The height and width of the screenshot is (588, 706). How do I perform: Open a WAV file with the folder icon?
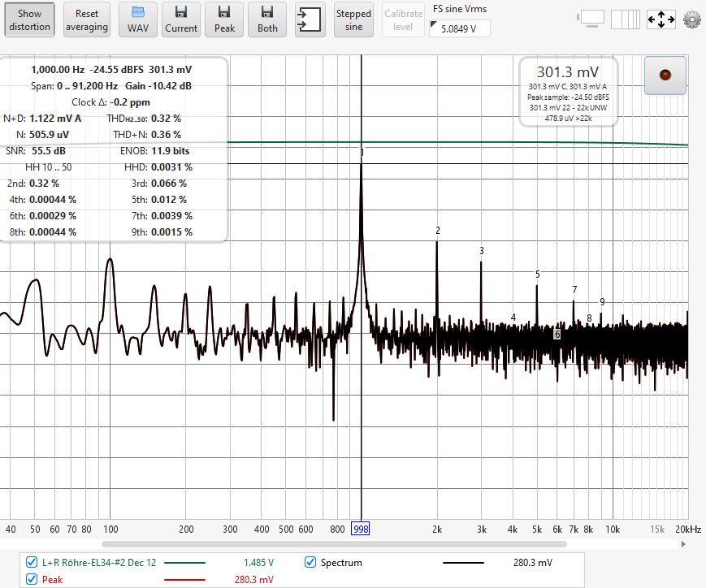point(138,20)
